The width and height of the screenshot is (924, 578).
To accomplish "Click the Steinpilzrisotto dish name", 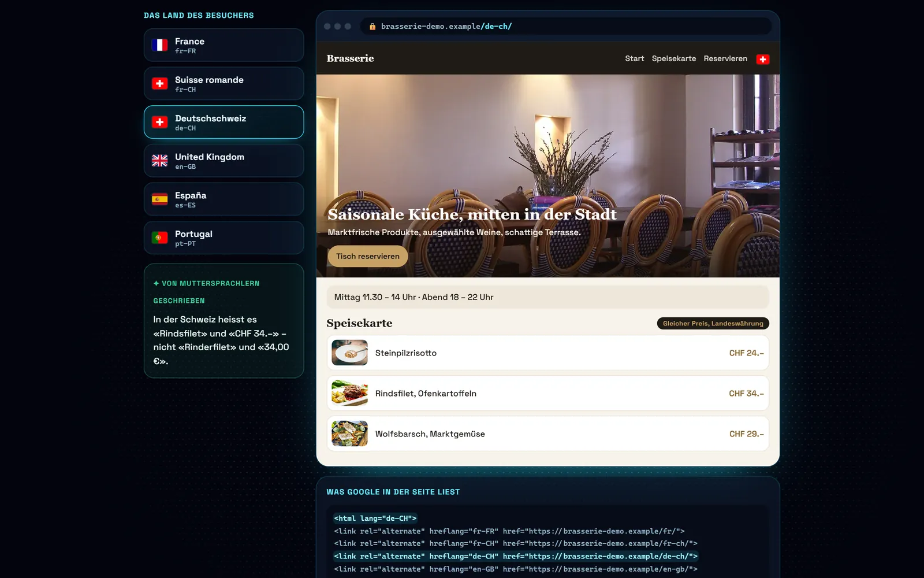I will point(406,353).
